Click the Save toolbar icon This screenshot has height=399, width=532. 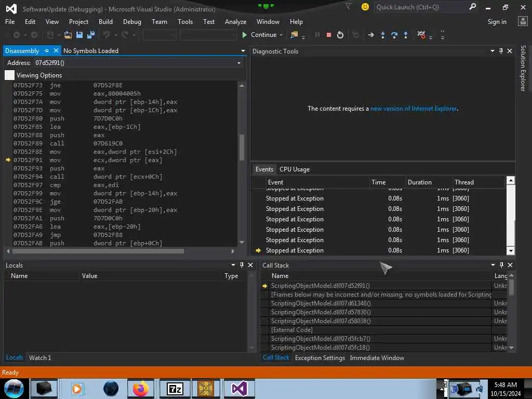pos(79,35)
